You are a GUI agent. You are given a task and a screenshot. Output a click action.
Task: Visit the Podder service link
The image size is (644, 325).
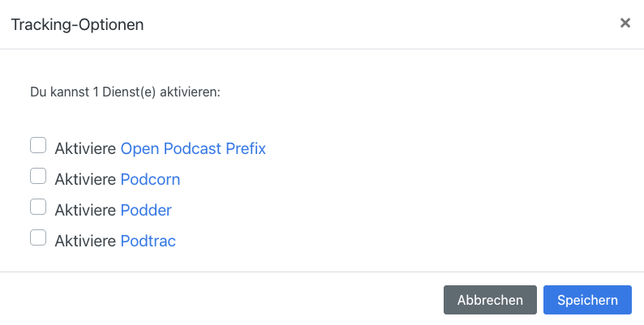[x=146, y=210]
